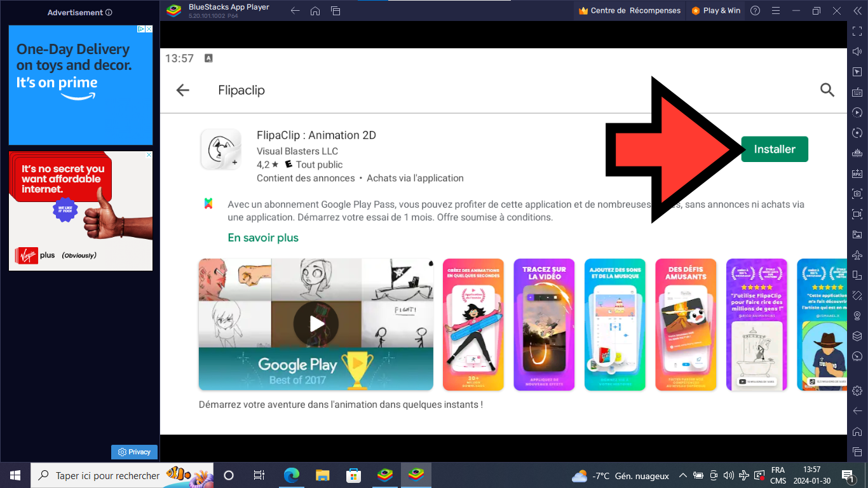
Task: Go back using the Play Store arrow
Action: (x=183, y=90)
